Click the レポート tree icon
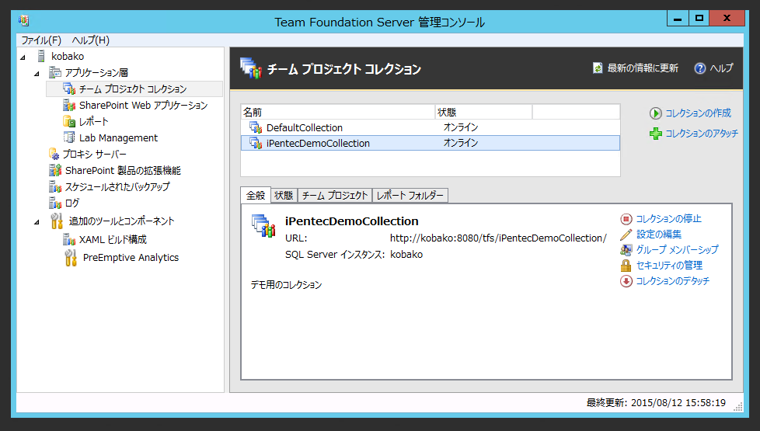The height and width of the screenshot is (431, 760). click(69, 121)
